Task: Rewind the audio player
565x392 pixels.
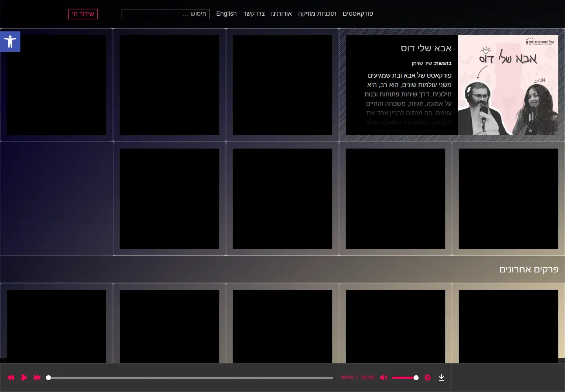Action: click(11, 377)
